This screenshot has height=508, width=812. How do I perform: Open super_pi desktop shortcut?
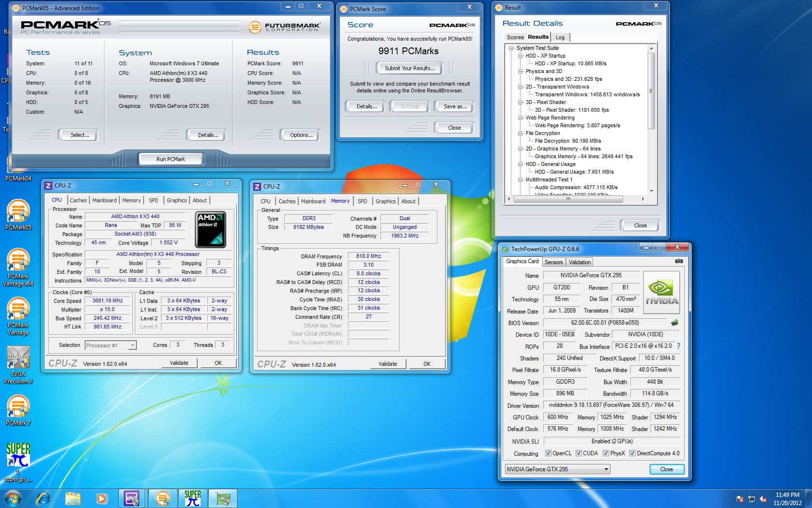coord(18,462)
